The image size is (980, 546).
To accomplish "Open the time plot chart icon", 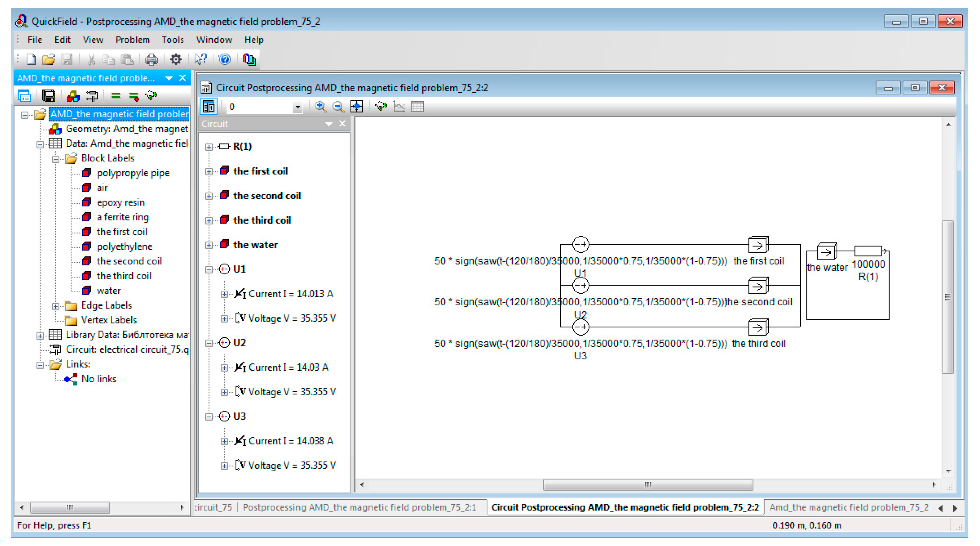I will tap(399, 107).
